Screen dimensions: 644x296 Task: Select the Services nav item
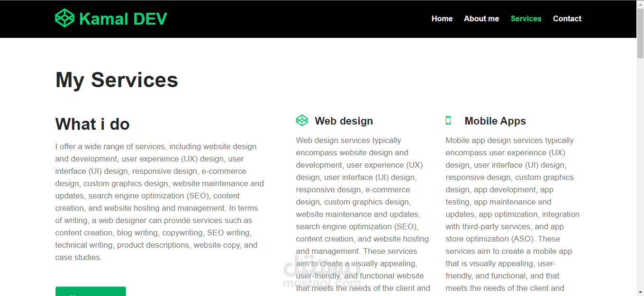pos(526,18)
